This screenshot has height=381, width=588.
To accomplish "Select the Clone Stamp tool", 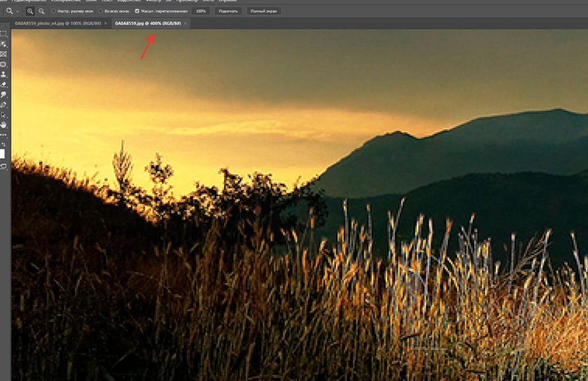I will [3, 75].
